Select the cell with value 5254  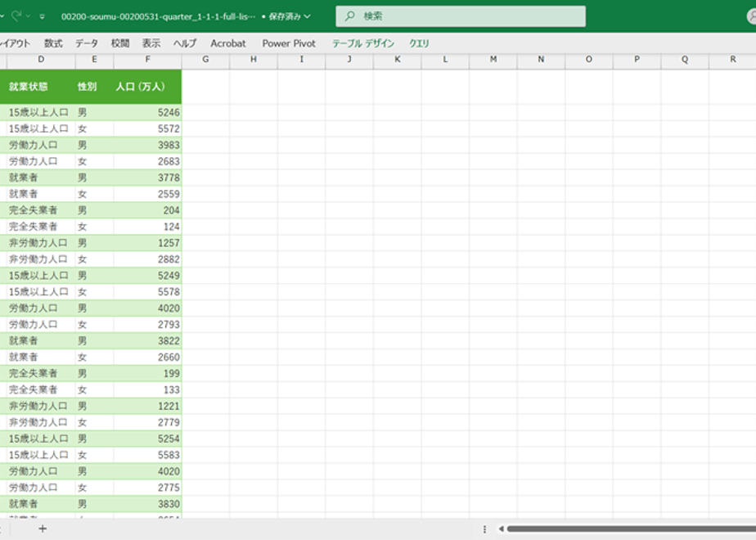click(147, 439)
